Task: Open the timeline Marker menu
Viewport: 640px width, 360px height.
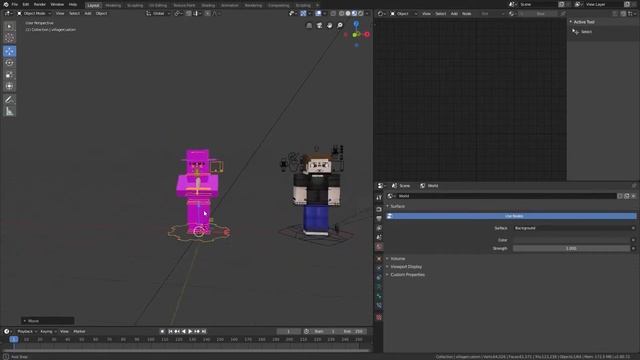Action: 79,331
